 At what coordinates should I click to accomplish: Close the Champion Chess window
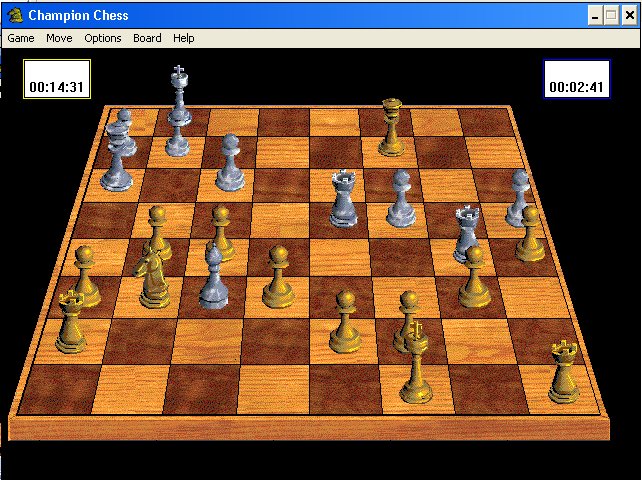(x=630, y=16)
